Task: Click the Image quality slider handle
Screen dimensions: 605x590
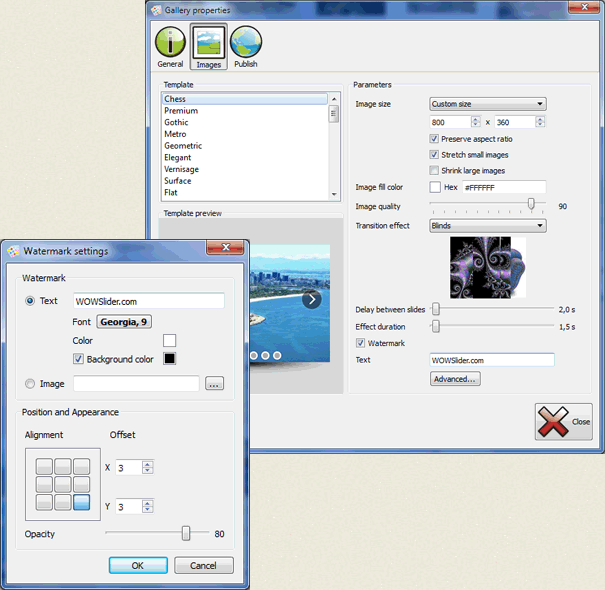Action: [x=531, y=203]
